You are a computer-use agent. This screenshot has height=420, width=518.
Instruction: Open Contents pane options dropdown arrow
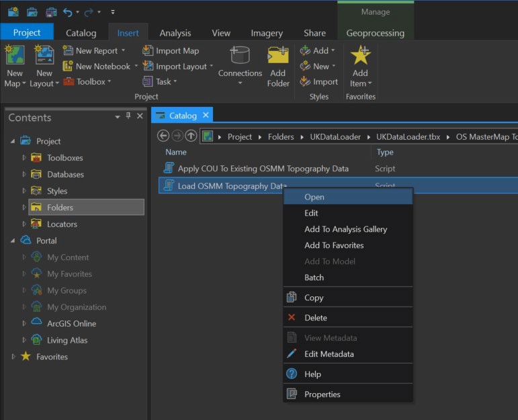click(118, 117)
